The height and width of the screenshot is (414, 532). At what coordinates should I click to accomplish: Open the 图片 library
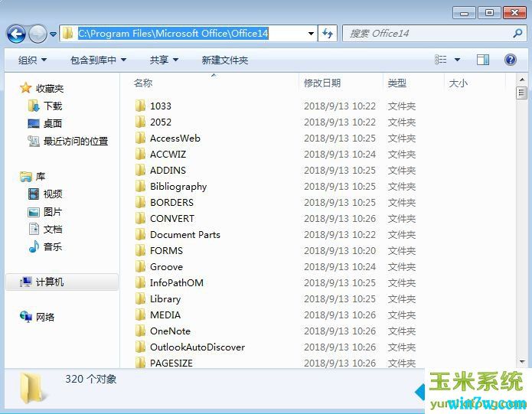click(x=53, y=212)
